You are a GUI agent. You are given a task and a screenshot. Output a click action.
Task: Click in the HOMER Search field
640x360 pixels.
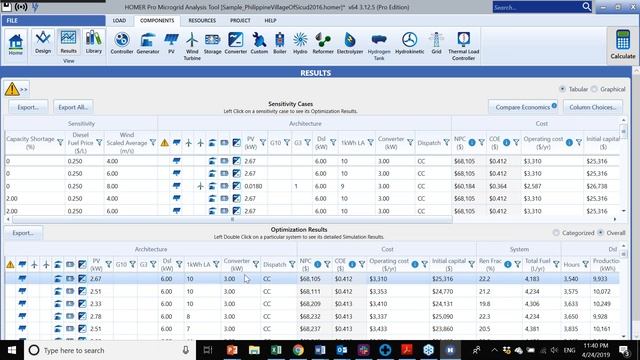tap(537, 7)
